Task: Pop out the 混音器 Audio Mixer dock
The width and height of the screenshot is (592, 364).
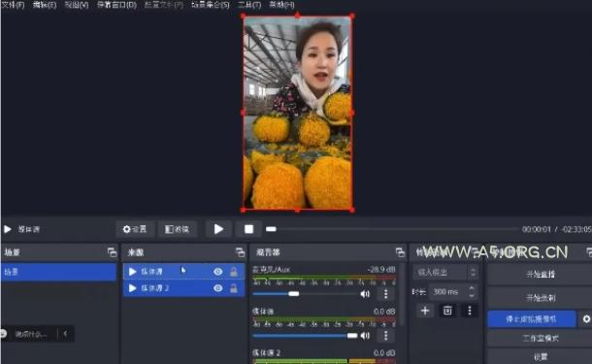Action: click(400, 252)
